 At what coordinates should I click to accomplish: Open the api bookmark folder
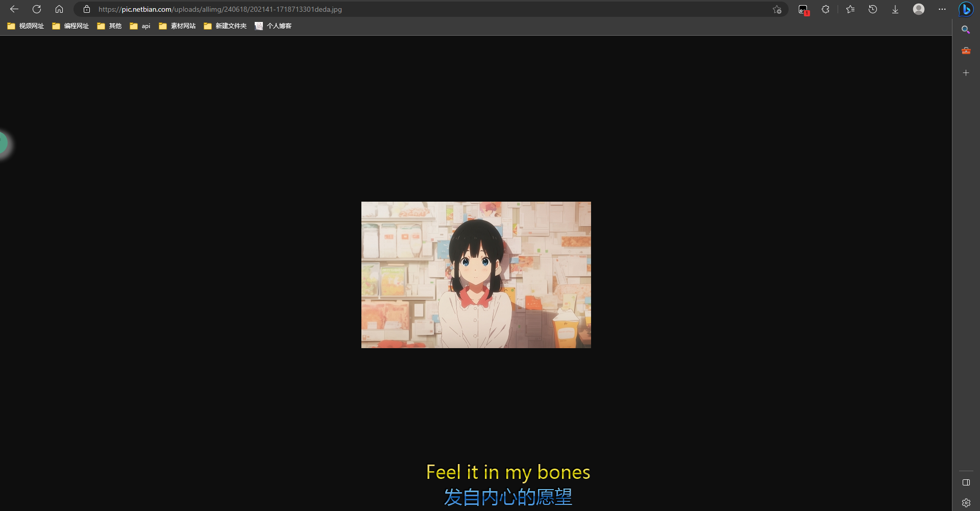(140, 26)
